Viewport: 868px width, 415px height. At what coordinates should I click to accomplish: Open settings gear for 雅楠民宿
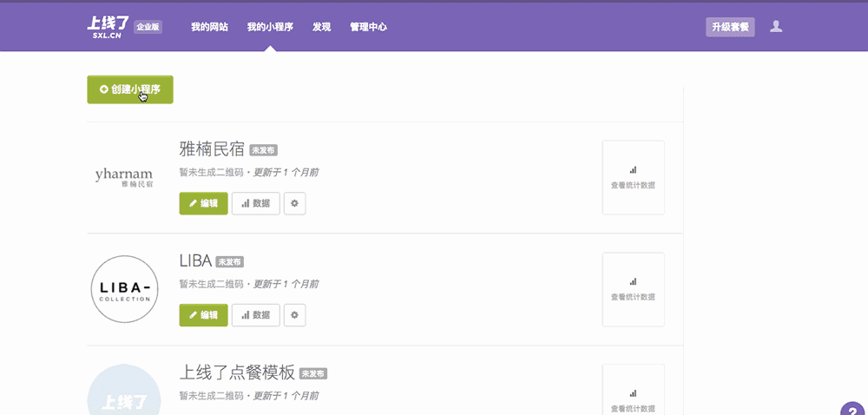pos(294,204)
